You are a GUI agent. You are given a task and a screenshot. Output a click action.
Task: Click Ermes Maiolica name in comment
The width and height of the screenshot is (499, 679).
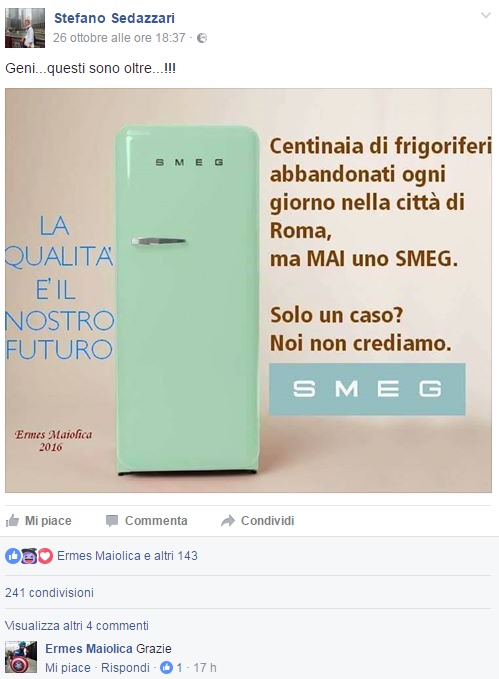coord(89,649)
